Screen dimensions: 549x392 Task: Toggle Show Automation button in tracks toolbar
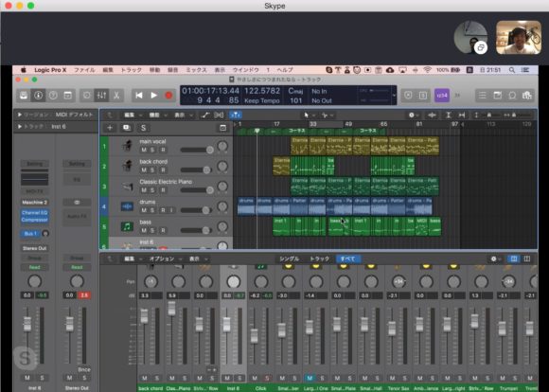pyautogui.click(x=205, y=115)
